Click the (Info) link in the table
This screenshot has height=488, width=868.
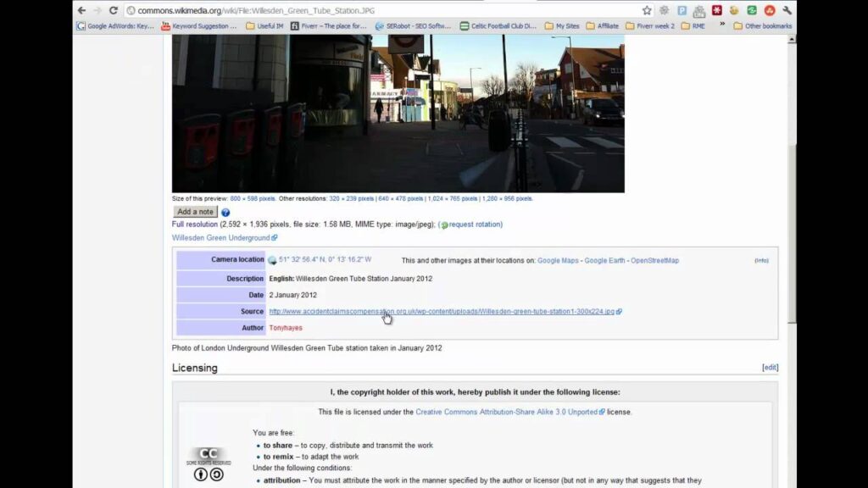761,261
